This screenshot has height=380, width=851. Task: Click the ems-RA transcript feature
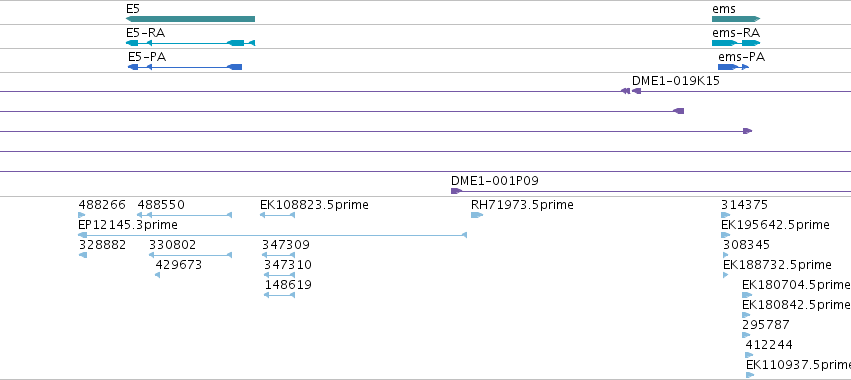tap(736, 43)
